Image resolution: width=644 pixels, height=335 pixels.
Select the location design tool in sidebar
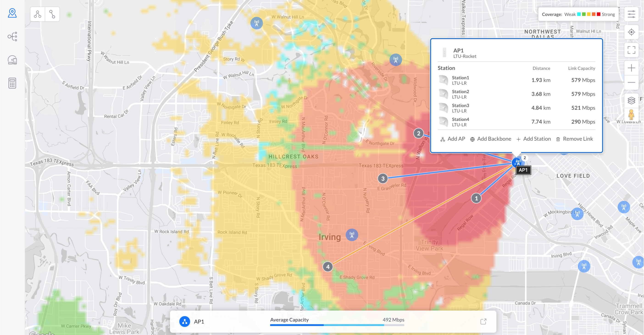(x=12, y=13)
